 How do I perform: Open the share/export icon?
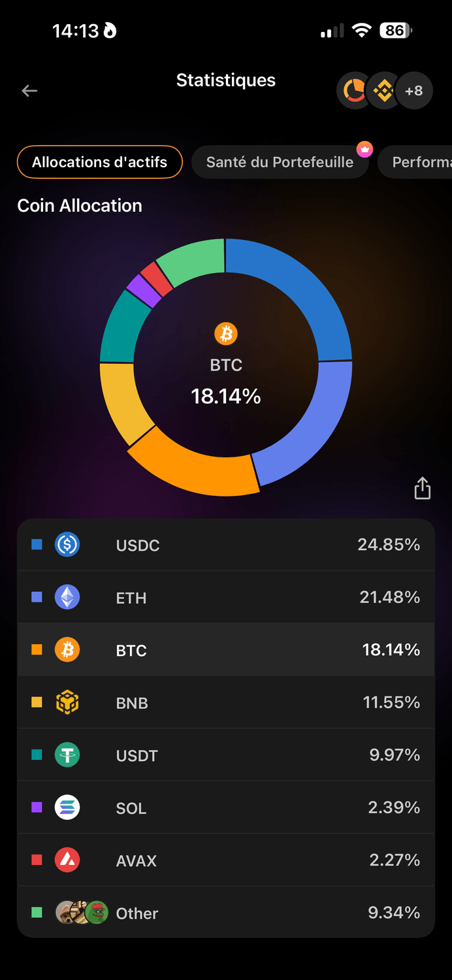(423, 488)
